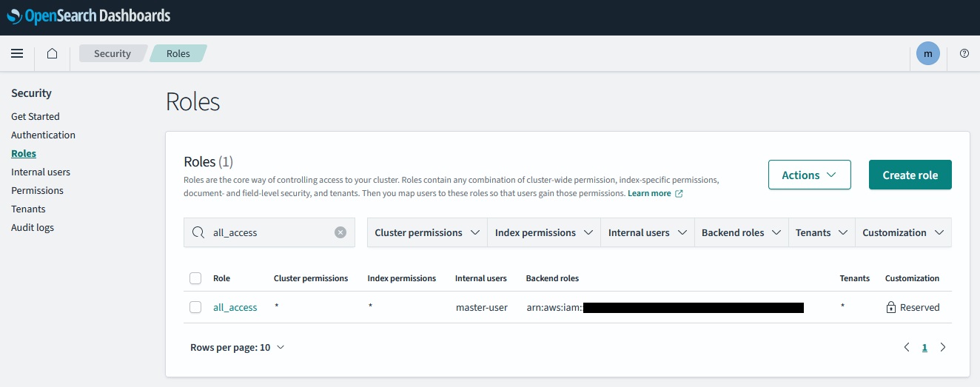Click the Learn more external link icon
Viewport: 980px width, 387px height.
point(679,193)
